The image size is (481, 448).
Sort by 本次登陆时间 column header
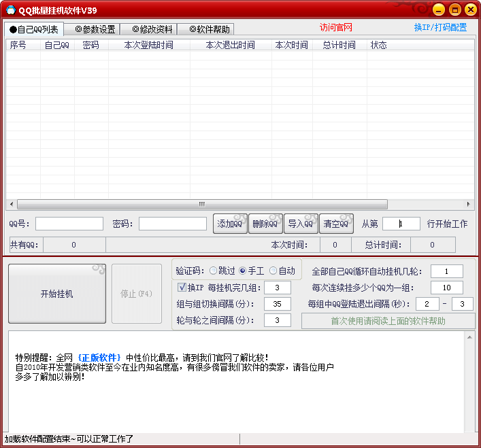click(149, 45)
